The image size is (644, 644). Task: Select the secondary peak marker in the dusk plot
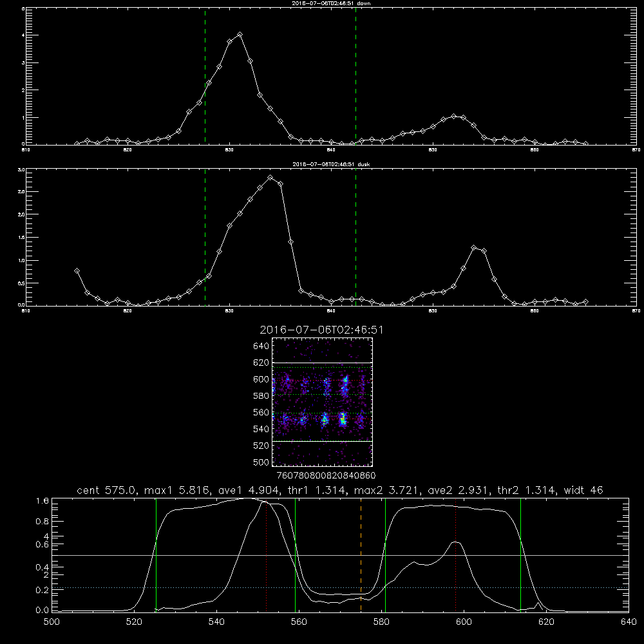[473, 248]
